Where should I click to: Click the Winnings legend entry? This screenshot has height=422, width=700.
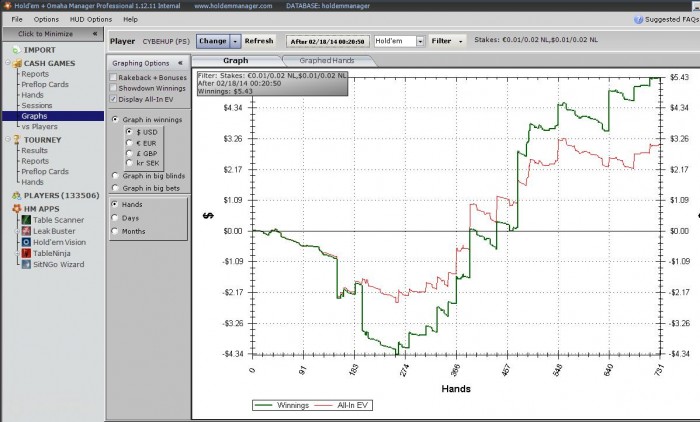click(282, 405)
